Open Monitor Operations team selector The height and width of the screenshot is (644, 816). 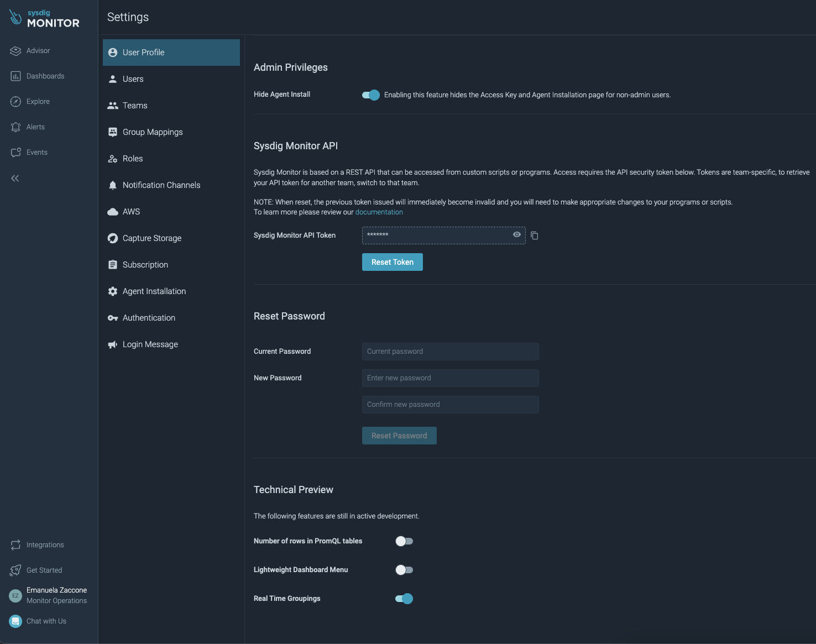click(56, 601)
